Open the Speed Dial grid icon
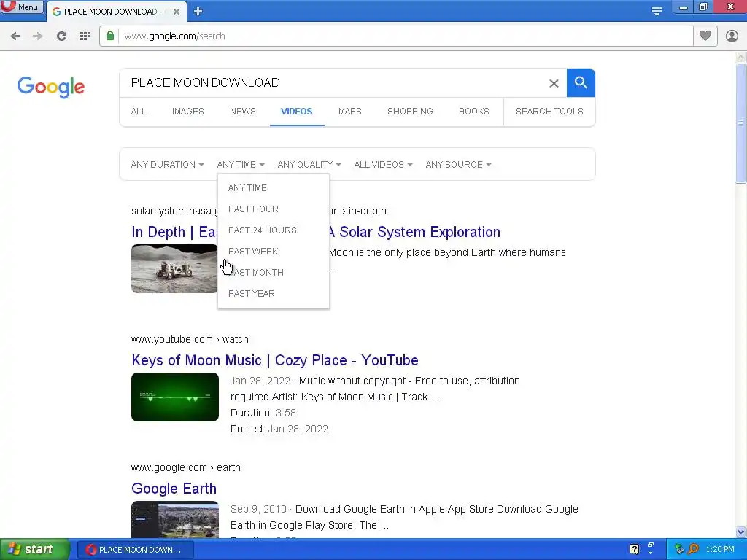Screen dimensions: 747x560 (85, 36)
